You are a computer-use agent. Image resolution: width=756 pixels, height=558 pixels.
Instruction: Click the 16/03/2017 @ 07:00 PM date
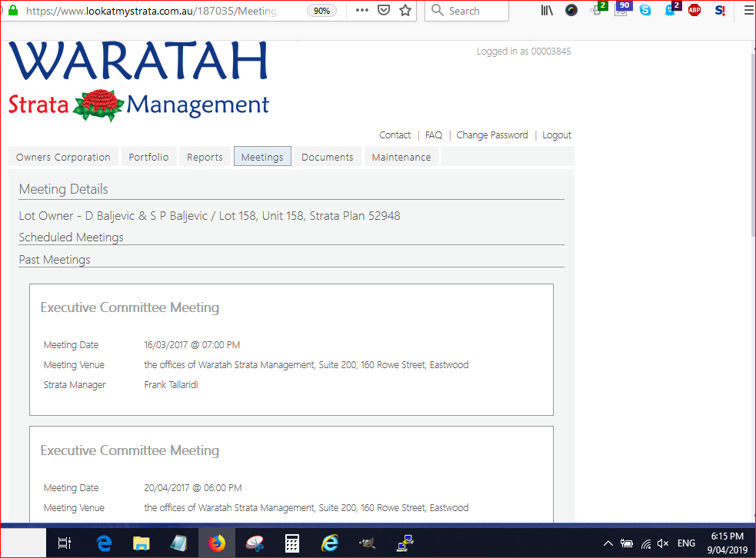(192, 345)
